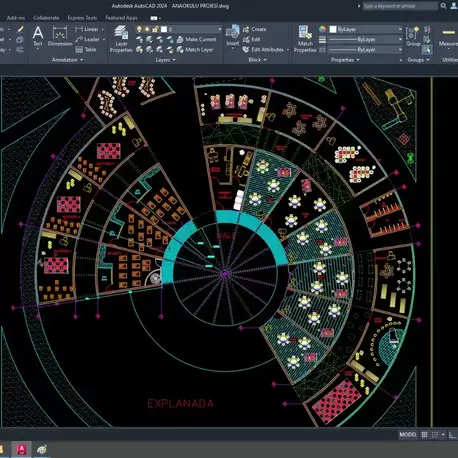Click Edit block
The image size is (458, 458).
click(251, 39)
